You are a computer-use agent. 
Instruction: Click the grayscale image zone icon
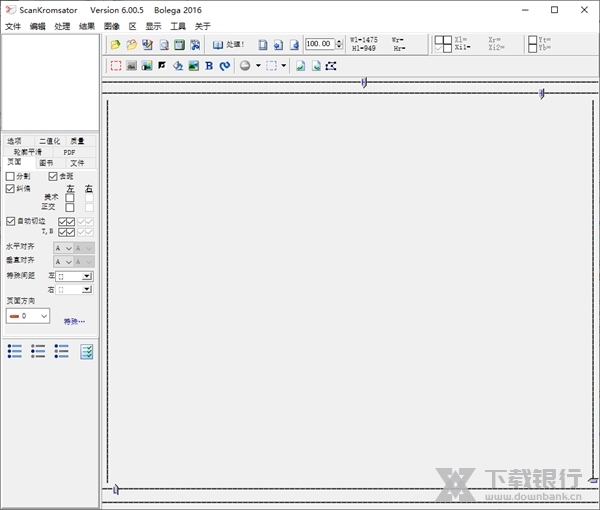pos(131,66)
